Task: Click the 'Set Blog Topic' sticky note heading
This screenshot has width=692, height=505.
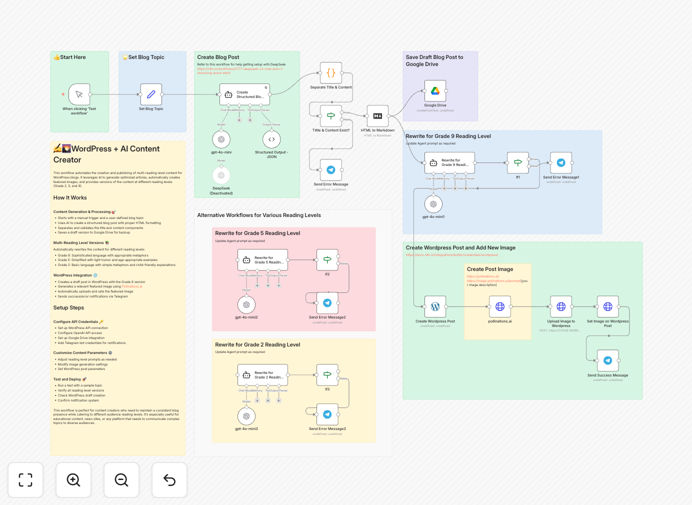Action: pos(143,57)
